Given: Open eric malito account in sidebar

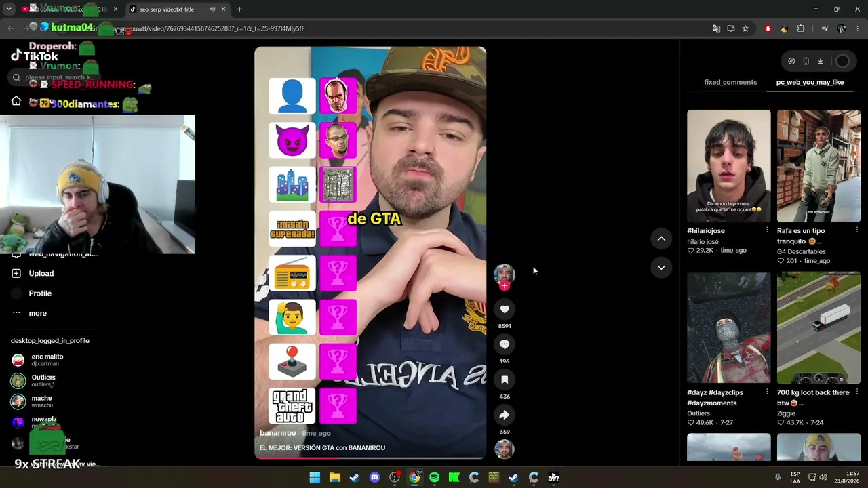Looking at the screenshot, I should click(x=38, y=360).
